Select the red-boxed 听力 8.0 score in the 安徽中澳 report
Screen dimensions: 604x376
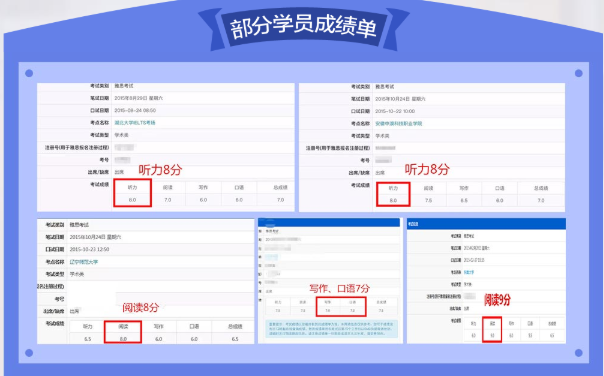[x=393, y=194]
